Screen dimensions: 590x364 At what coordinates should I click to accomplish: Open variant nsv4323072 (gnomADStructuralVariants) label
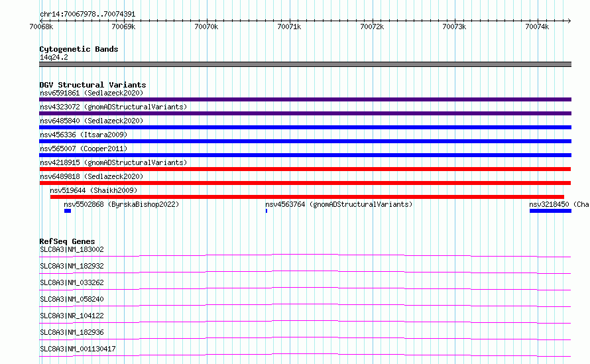pyautogui.click(x=113, y=107)
